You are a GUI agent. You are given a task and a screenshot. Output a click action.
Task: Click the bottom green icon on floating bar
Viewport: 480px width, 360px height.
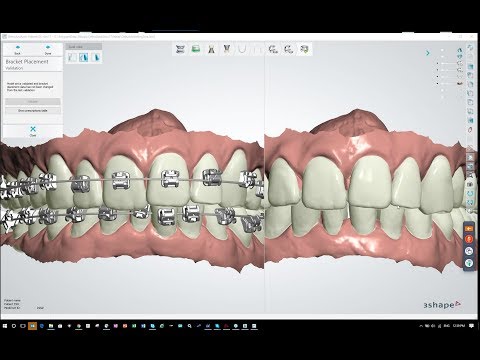point(469,263)
